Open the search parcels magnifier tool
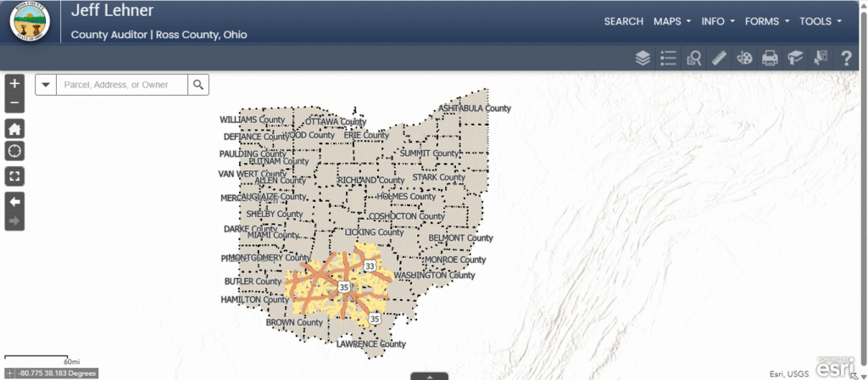 click(x=693, y=58)
